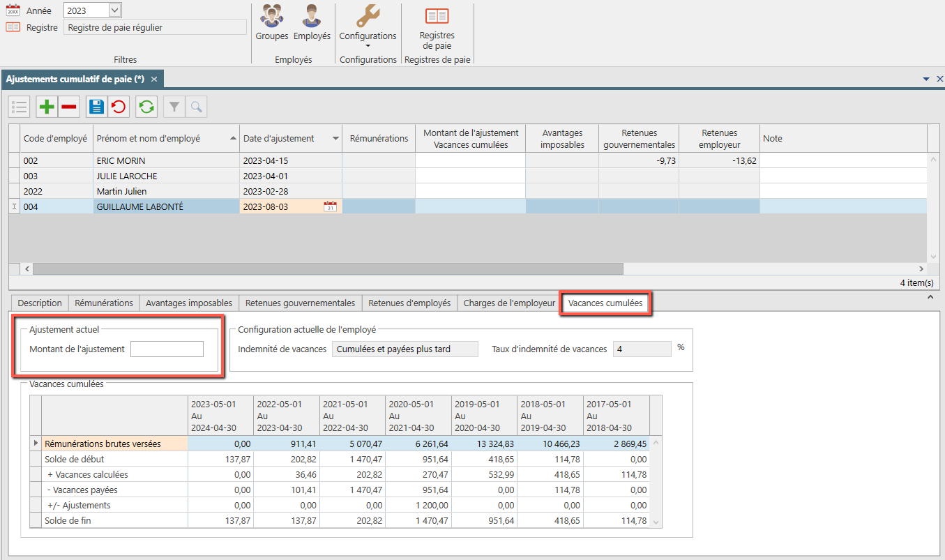Image resolution: width=945 pixels, height=560 pixels.
Task: Switch to the Description tab
Action: point(40,303)
